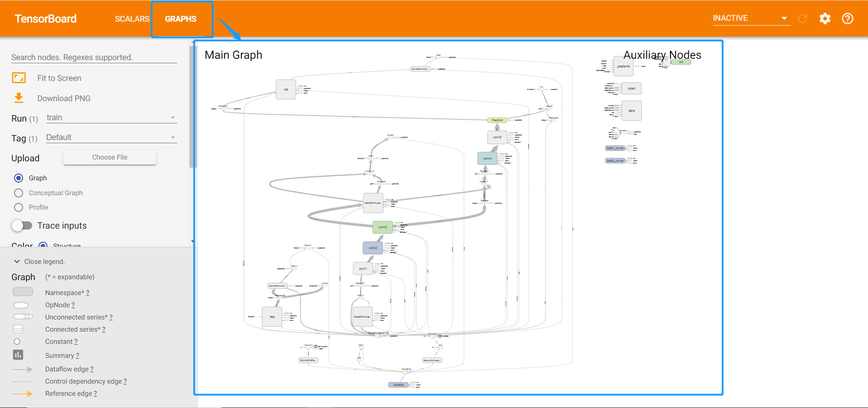This screenshot has height=408, width=868.
Task: Enable the Trace inputs toggle
Action: click(22, 225)
